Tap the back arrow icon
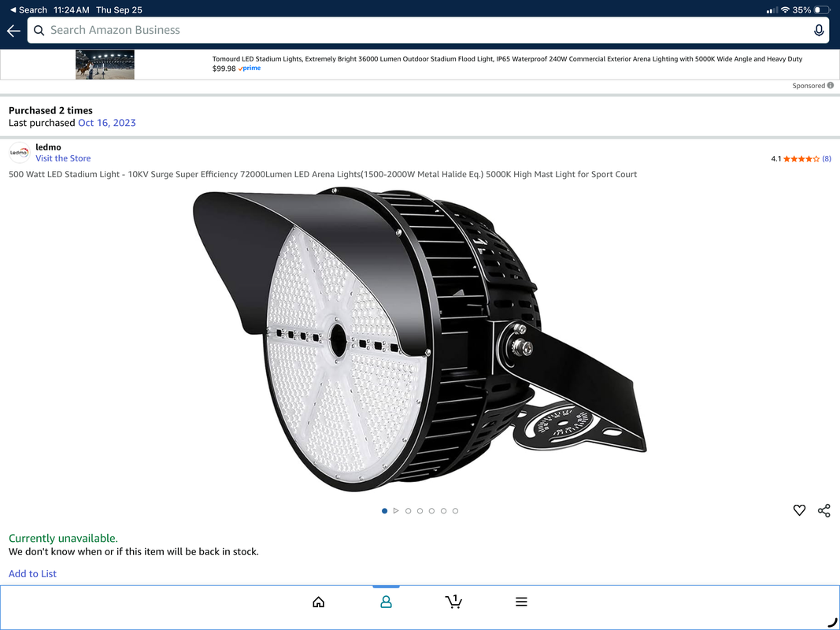This screenshot has width=840, height=630. coord(13,31)
